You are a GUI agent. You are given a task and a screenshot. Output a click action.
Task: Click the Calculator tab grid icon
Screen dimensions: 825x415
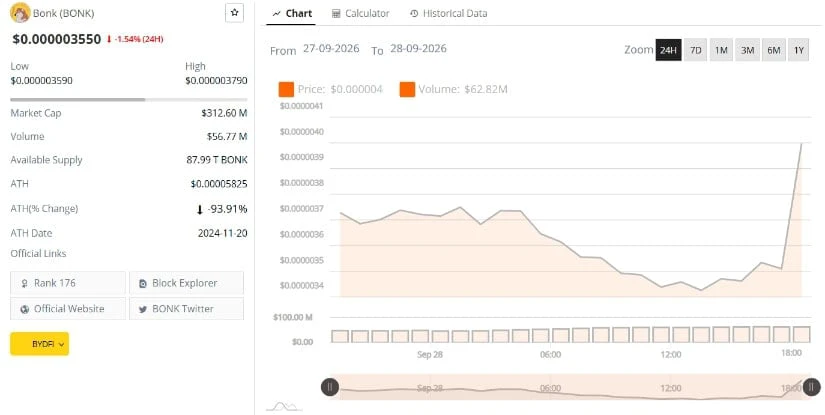tap(336, 14)
